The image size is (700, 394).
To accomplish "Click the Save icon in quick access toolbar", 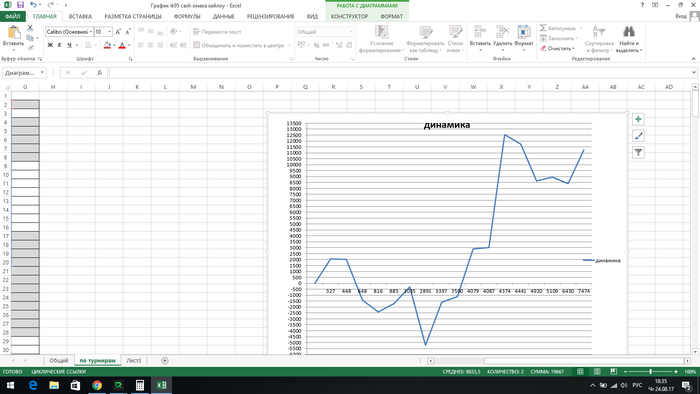I will (x=20, y=5).
